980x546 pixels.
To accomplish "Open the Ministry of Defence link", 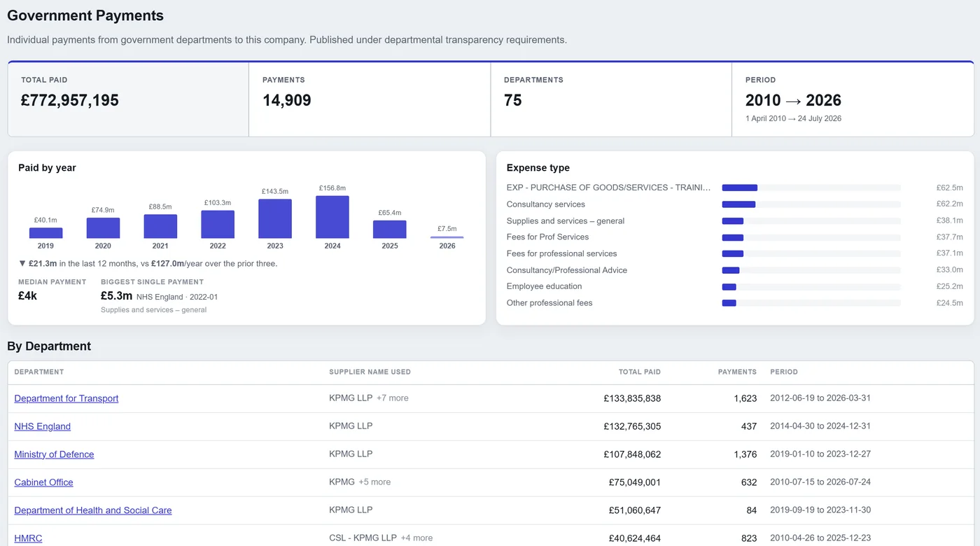I will pos(54,454).
